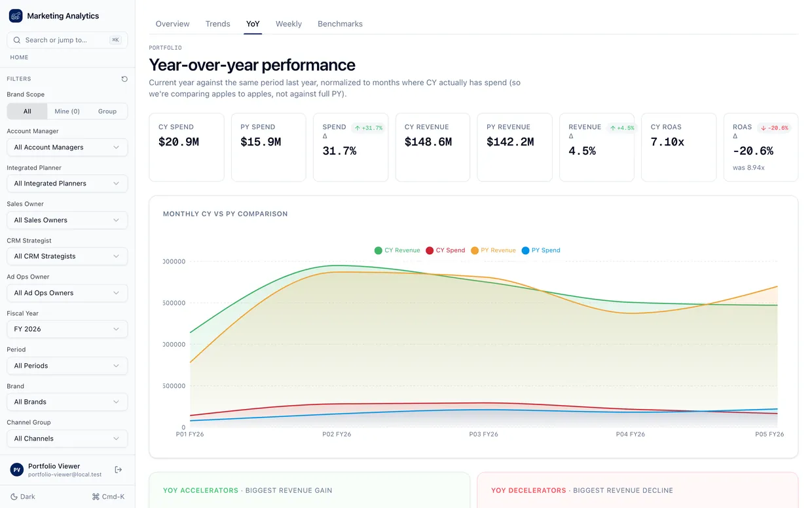
Task: Open the All Integrated Planners dropdown
Action: pyautogui.click(x=67, y=184)
